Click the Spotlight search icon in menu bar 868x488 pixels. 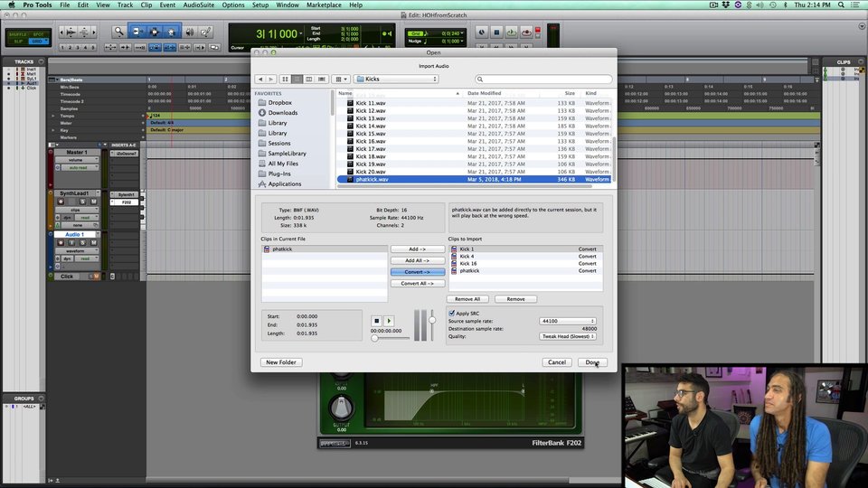coord(841,5)
